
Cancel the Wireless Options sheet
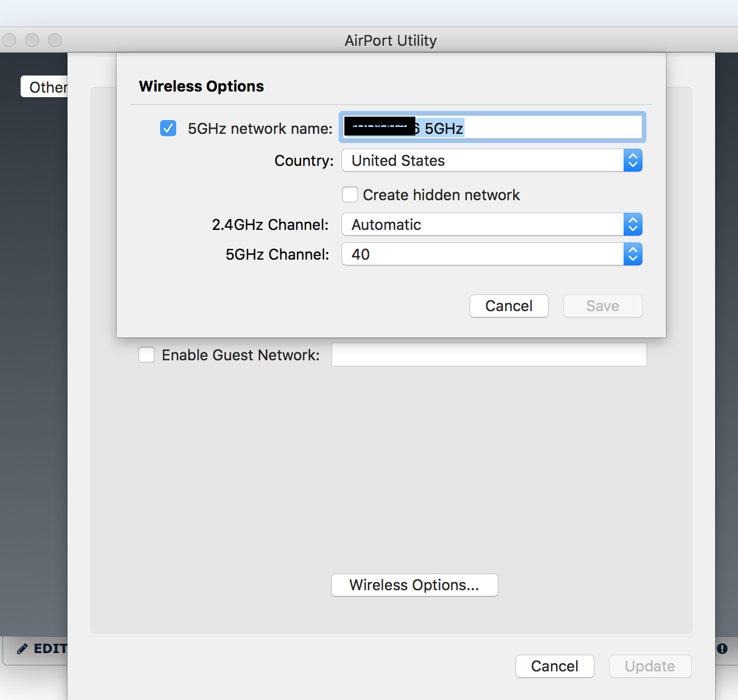(x=509, y=306)
